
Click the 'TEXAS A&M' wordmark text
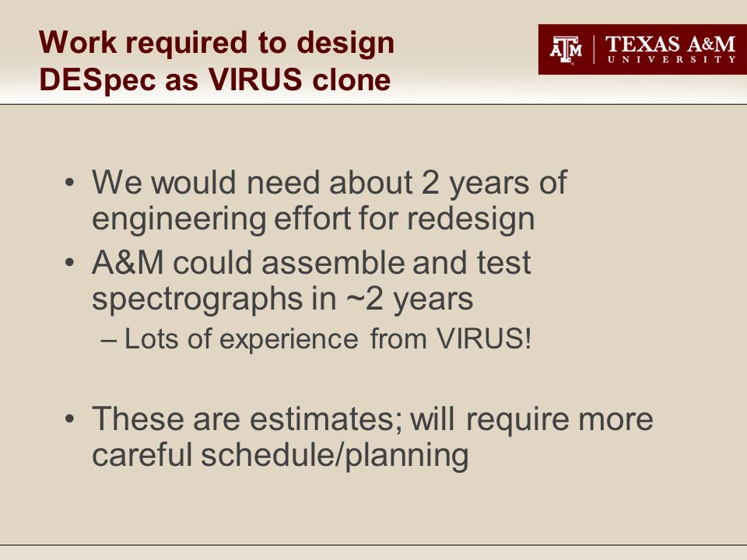(x=670, y=44)
